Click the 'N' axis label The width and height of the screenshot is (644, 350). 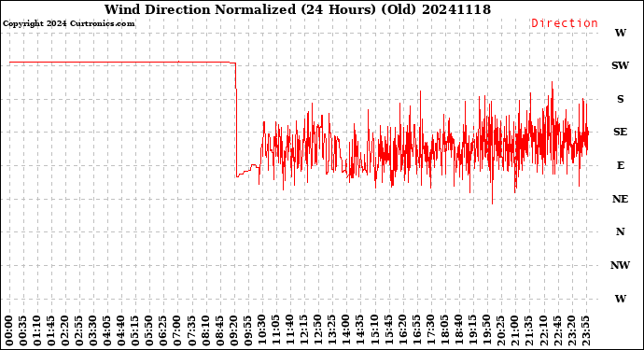point(620,231)
